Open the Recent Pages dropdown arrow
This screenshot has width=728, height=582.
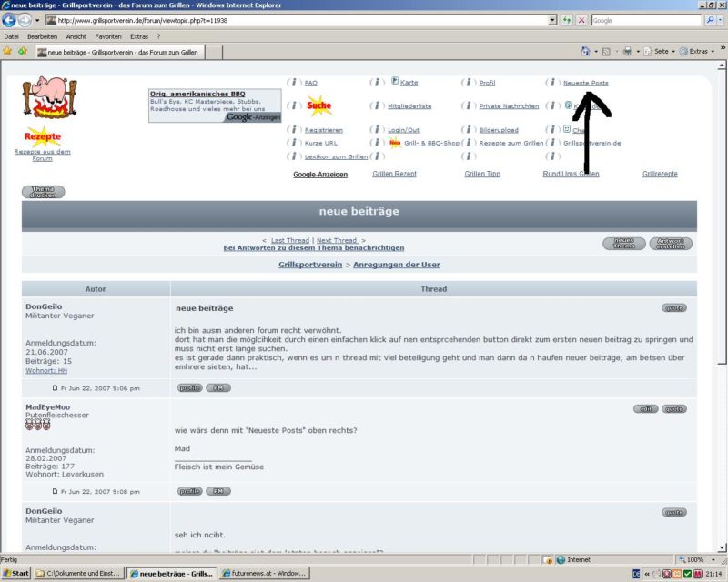click(37, 20)
